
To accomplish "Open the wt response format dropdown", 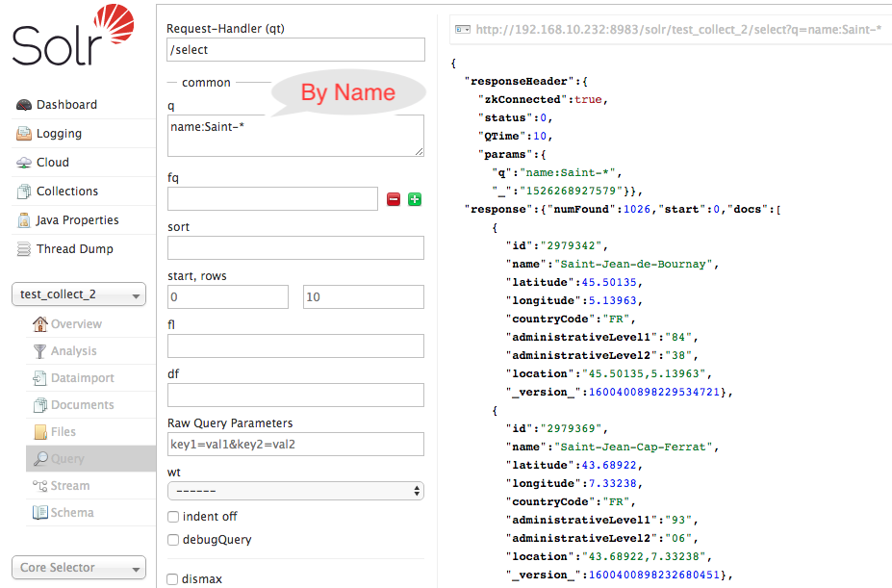I will (295, 491).
